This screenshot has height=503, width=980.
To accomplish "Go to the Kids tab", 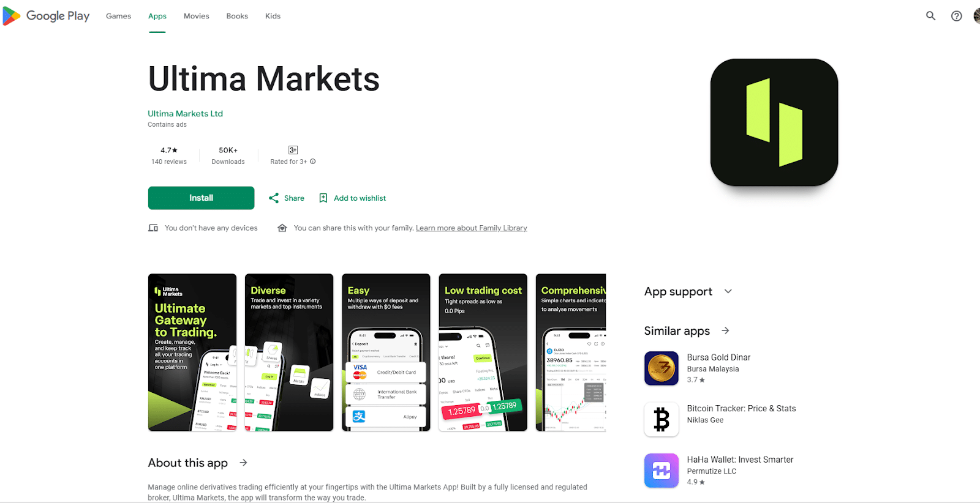I will (273, 16).
